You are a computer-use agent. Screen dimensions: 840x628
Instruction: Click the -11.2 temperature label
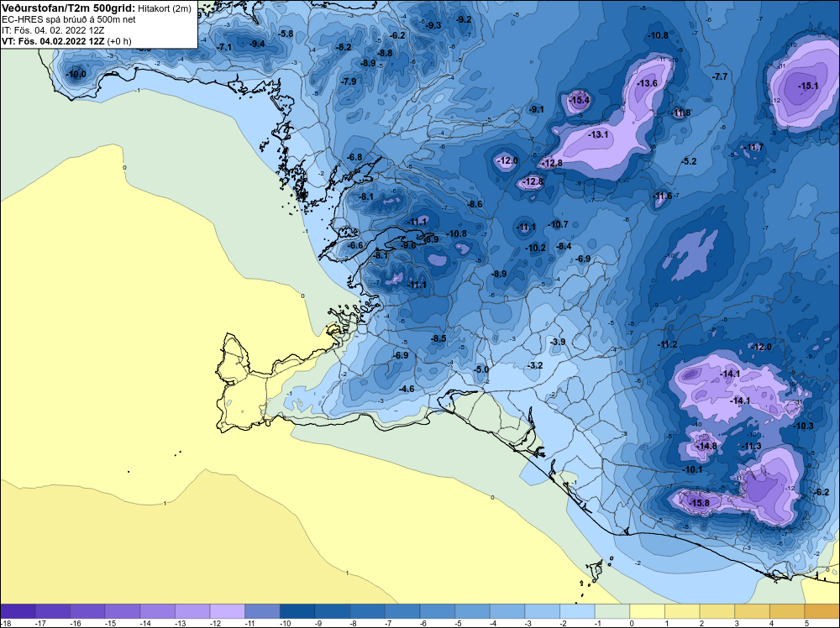click(668, 344)
